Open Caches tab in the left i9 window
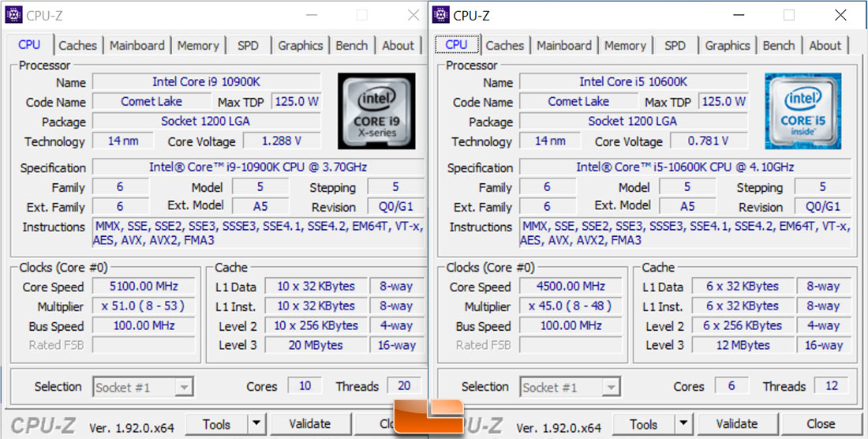Image resolution: width=868 pixels, height=439 pixels. tap(77, 45)
